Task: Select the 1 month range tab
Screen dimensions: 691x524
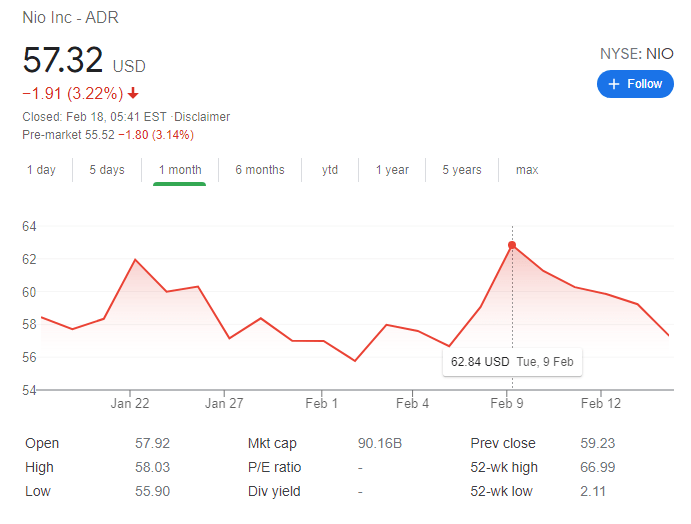Action: [x=180, y=170]
